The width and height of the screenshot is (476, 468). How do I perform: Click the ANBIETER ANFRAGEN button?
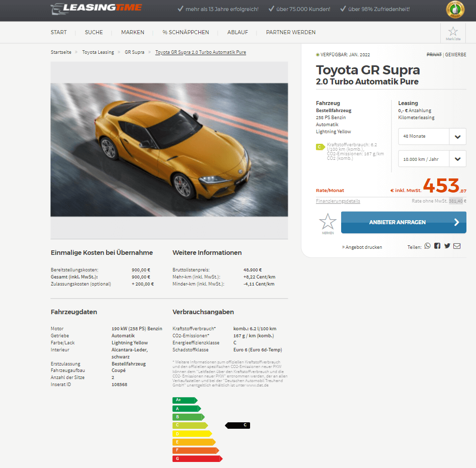[404, 222]
